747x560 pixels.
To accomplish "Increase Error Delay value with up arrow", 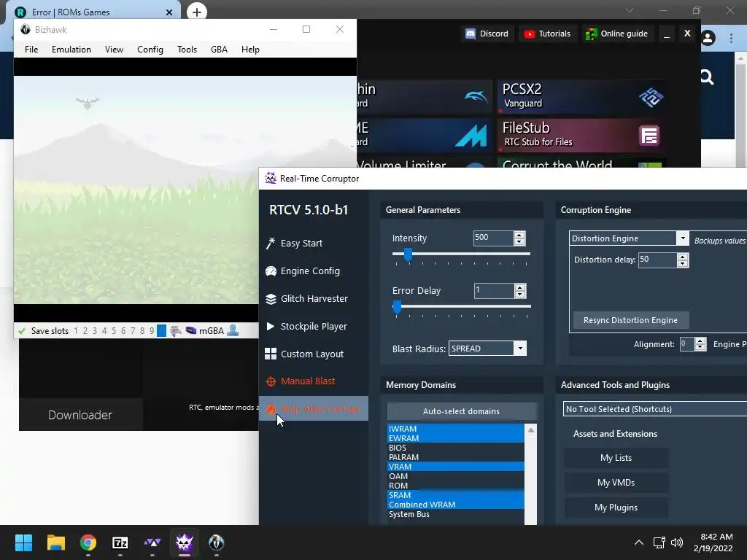I will click(x=519, y=287).
